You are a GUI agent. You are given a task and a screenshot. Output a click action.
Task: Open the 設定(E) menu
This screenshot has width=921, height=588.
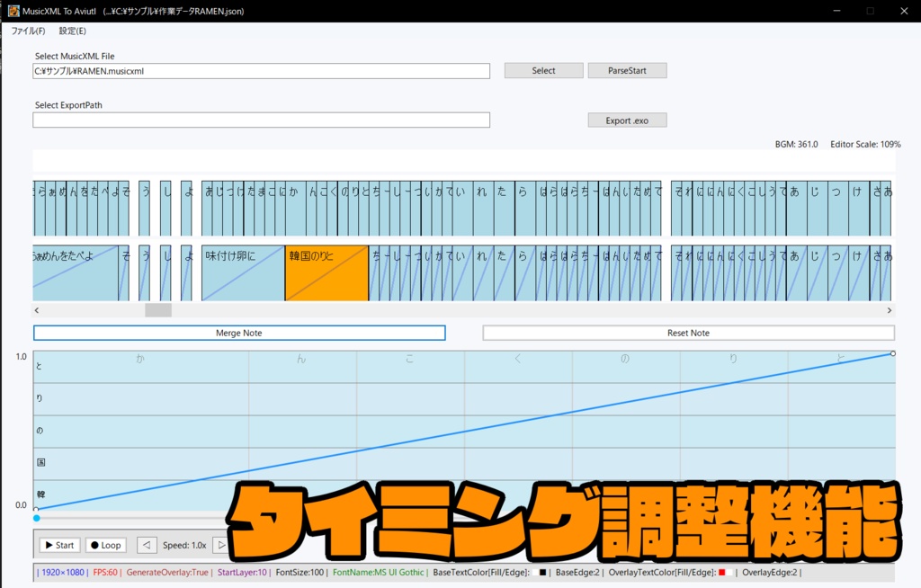[71, 31]
